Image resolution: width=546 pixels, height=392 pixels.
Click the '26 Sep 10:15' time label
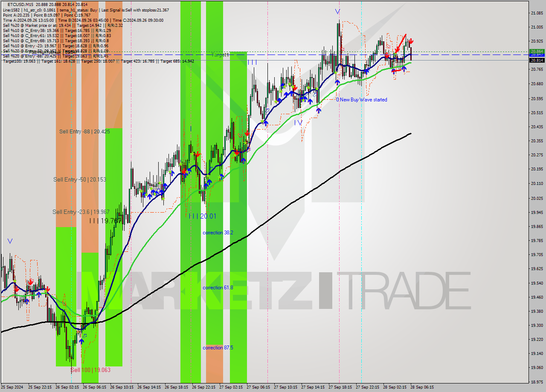(x=122, y=387)
